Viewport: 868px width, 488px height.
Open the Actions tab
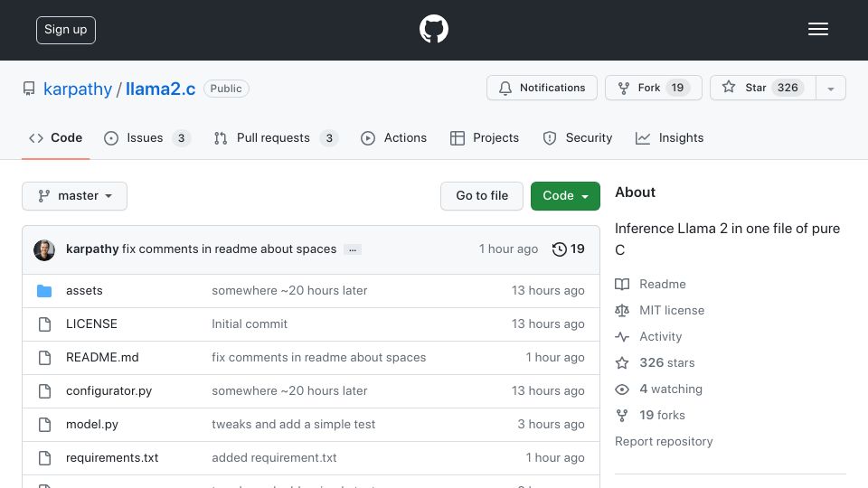pyautogui.click(x=393, y=137)
